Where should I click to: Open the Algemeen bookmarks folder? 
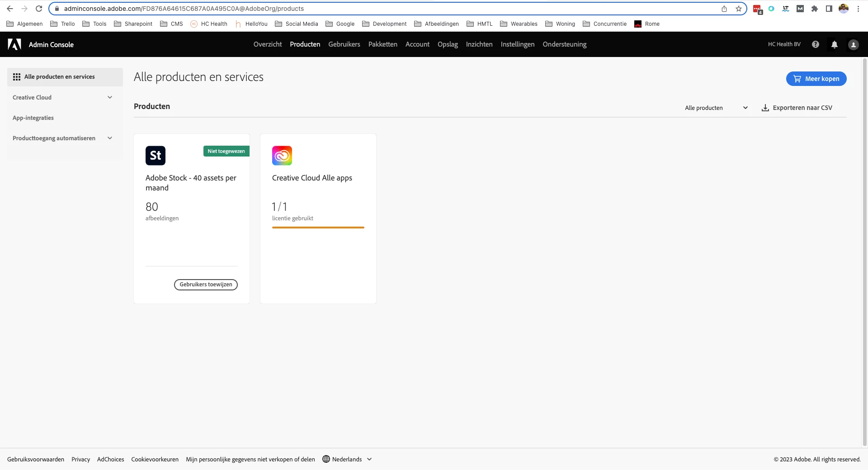(24, 24)
